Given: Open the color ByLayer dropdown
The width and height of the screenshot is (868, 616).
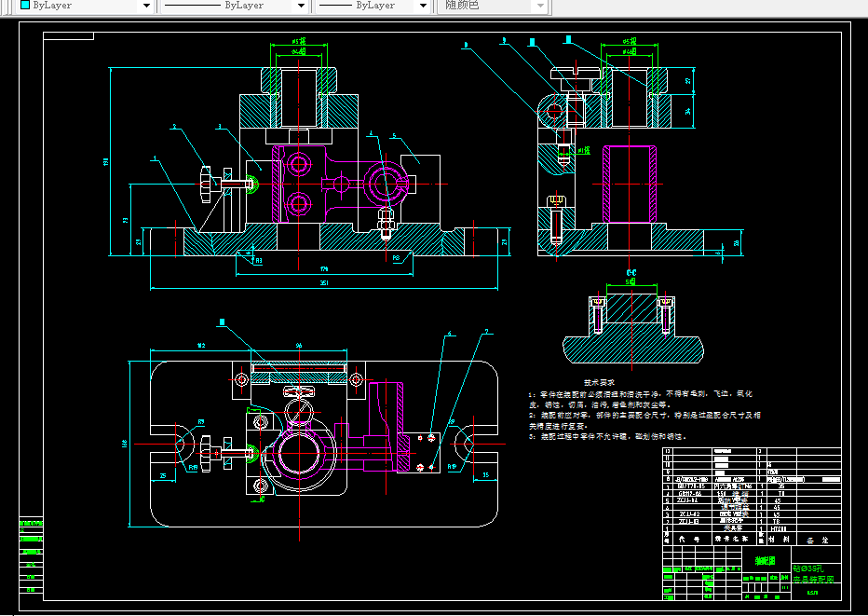Looking at the screenshot, I should click(x=145, y=6).
